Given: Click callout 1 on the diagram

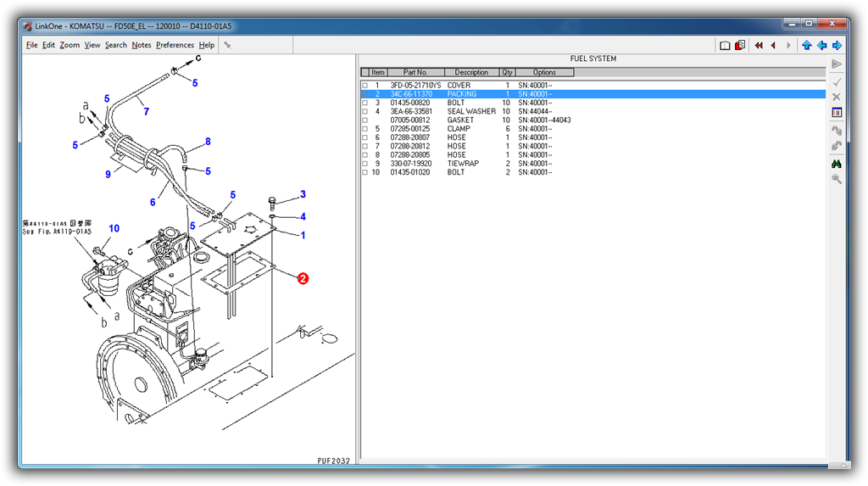Looking at the screenshot, I should tap(303, 236).
